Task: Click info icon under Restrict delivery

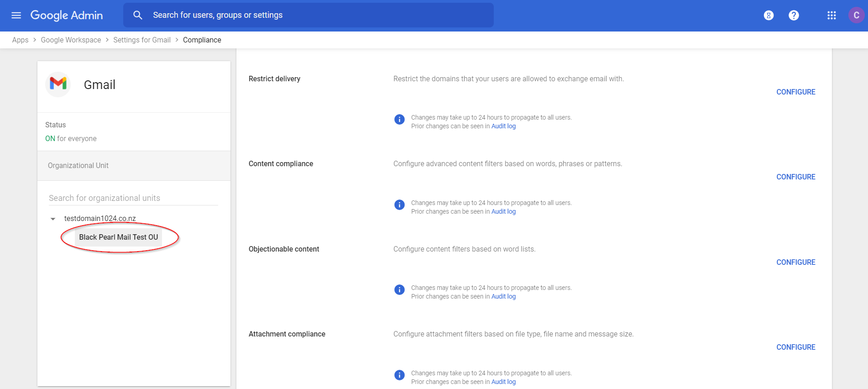Action: (x=399, y=120)
